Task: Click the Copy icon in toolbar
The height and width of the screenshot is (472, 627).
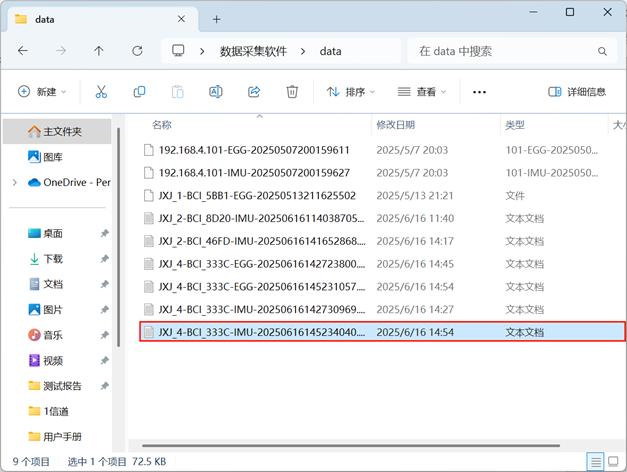Action: (x=139, y=92)
